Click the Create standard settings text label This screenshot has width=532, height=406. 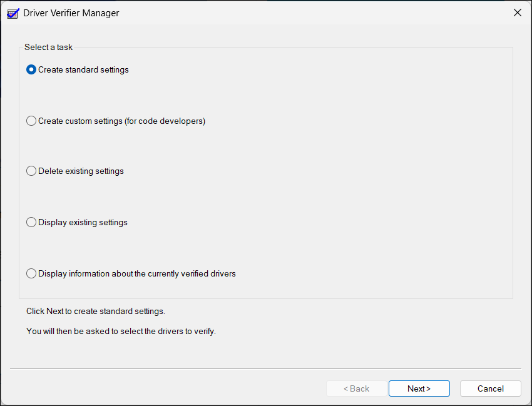point(83,69)
